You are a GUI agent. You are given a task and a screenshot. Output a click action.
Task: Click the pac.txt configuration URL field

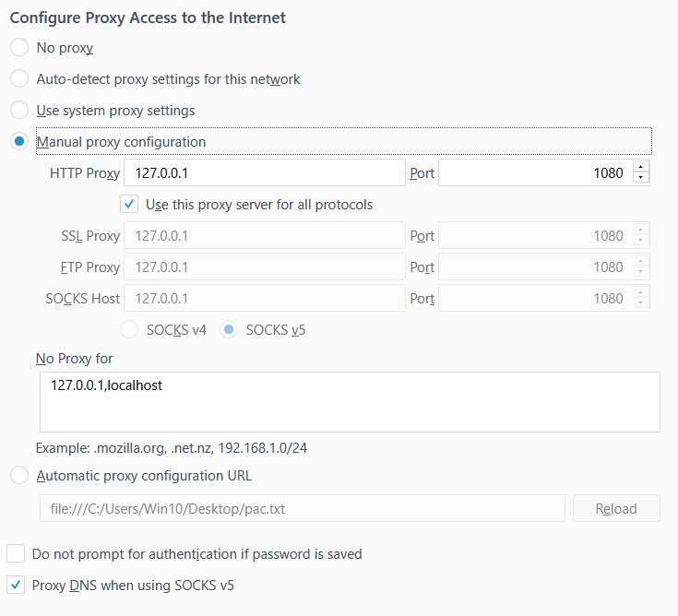coord(303,508)
